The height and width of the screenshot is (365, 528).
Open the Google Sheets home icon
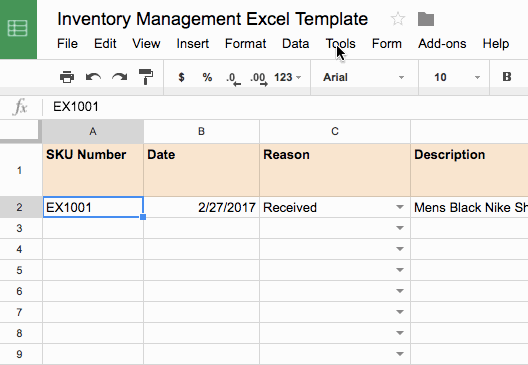(18, 29)
